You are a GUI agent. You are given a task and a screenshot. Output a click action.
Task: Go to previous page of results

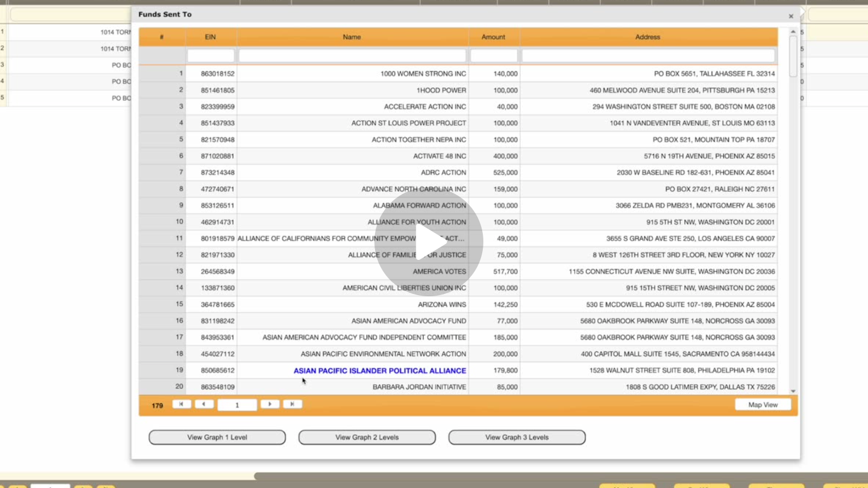click(x=204, y=404)
